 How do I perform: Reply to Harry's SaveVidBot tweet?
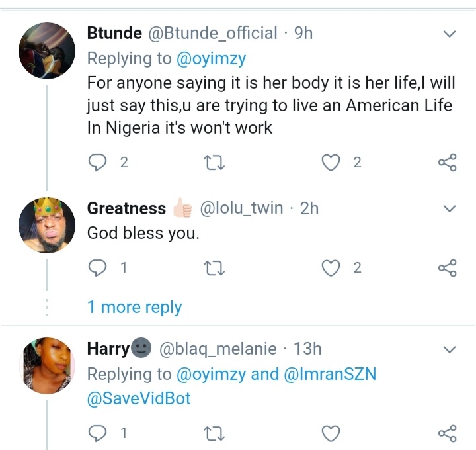97,433
